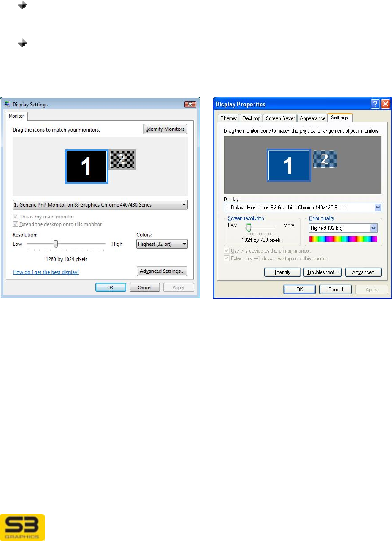This screenshot has width=392, height=541.
Task: Switch to the Desktop tab
Action: click(x=251, y=118)
